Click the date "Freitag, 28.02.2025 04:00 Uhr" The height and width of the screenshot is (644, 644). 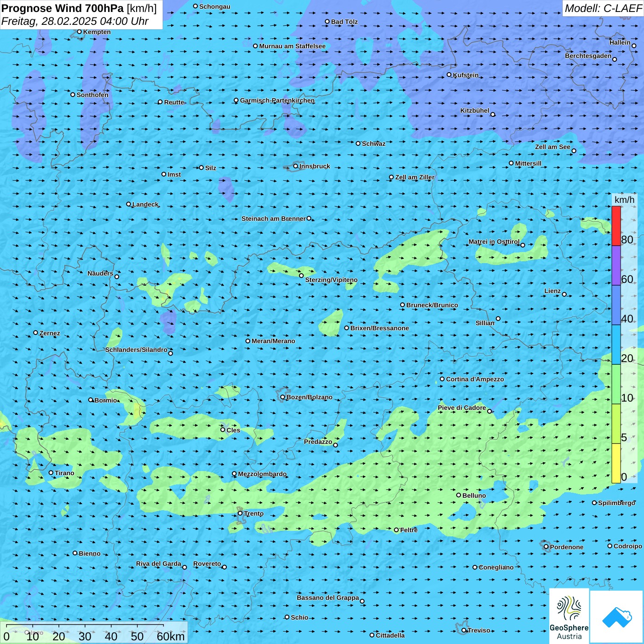pyautogui.click(x=75, y=21)
